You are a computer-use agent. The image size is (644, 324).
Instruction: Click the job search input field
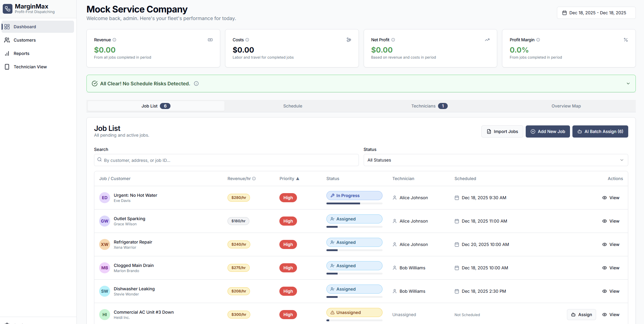pyautogui.click(x=226, y=160)
